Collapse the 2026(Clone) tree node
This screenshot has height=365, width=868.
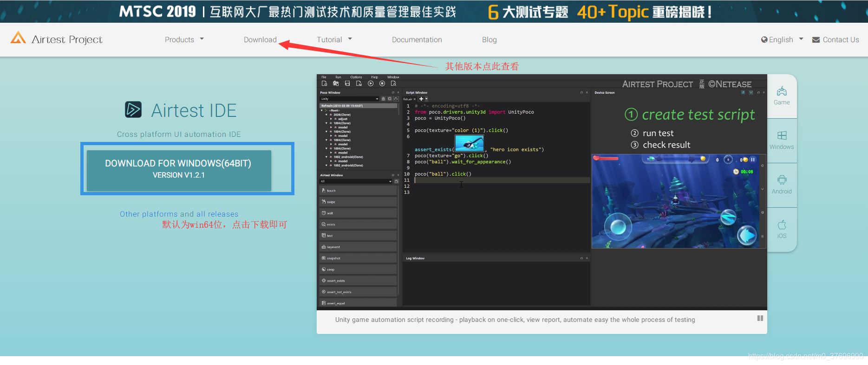coord(326,115)
